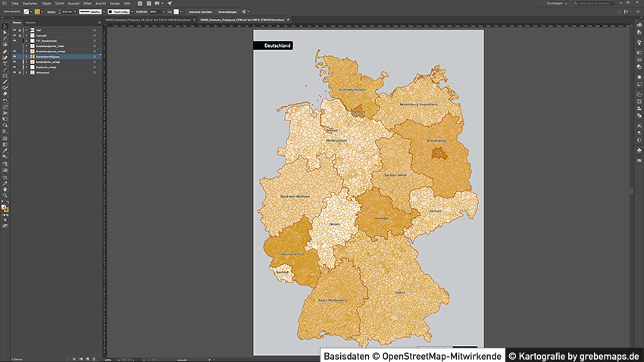The image size is (644, 362).
Task: Select the Zoom tool
Action: pyautogui.click(x=5, y=195)
